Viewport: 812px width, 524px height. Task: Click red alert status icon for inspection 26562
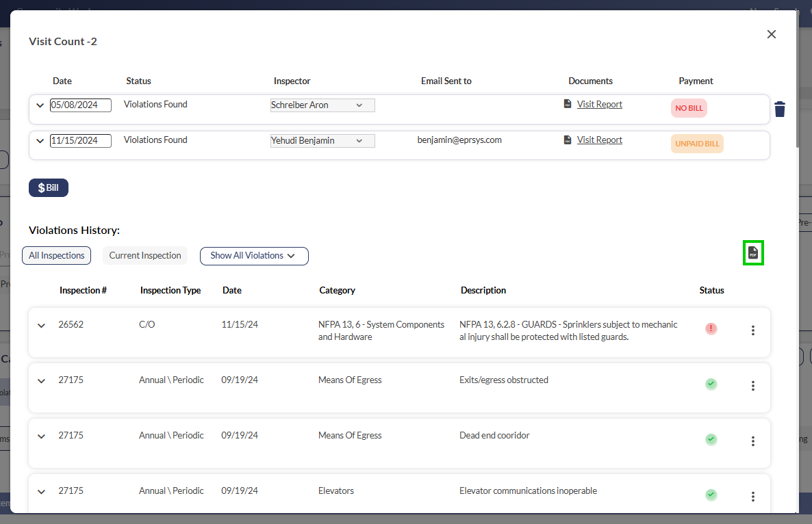tap(711, 329)
